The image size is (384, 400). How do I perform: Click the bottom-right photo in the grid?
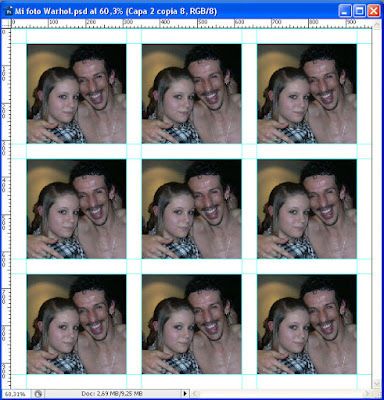coord(307,324)
